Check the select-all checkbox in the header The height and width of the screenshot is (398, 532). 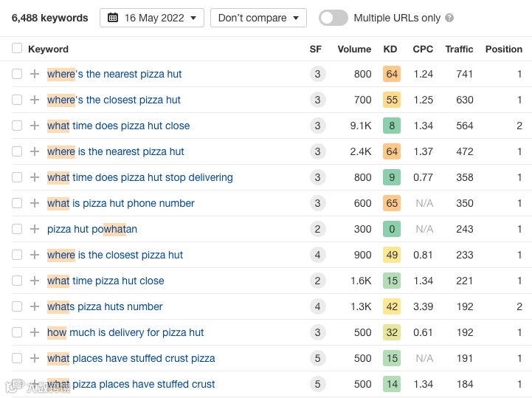tap(17, 49)
